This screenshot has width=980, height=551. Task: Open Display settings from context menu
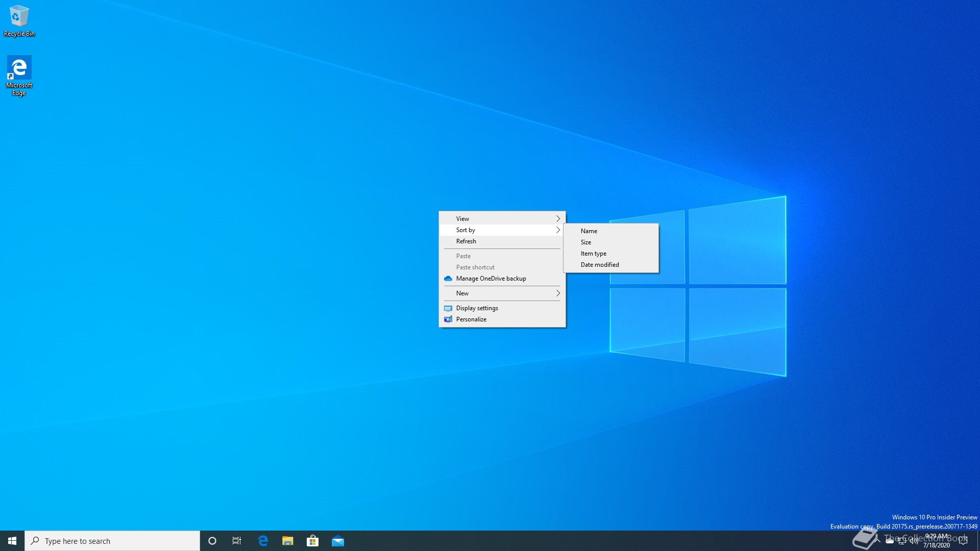[477, 308]
